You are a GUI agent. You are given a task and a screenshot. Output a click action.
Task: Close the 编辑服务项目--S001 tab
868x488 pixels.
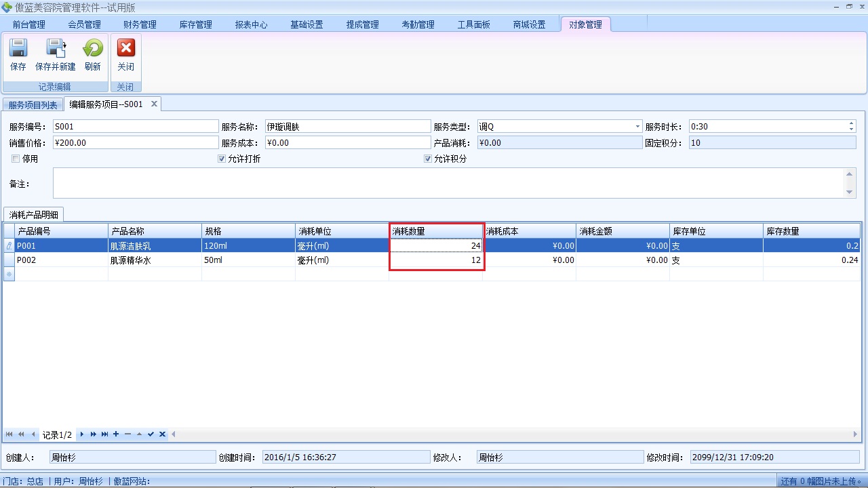coord(154,104)
